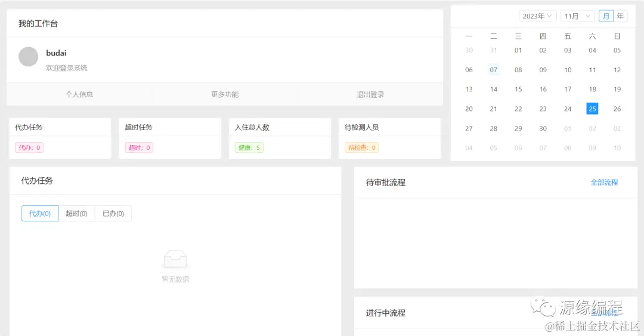The image size is (644, 336).
Task: Select calendar date 01 under 三
Action: coord(518,50)
